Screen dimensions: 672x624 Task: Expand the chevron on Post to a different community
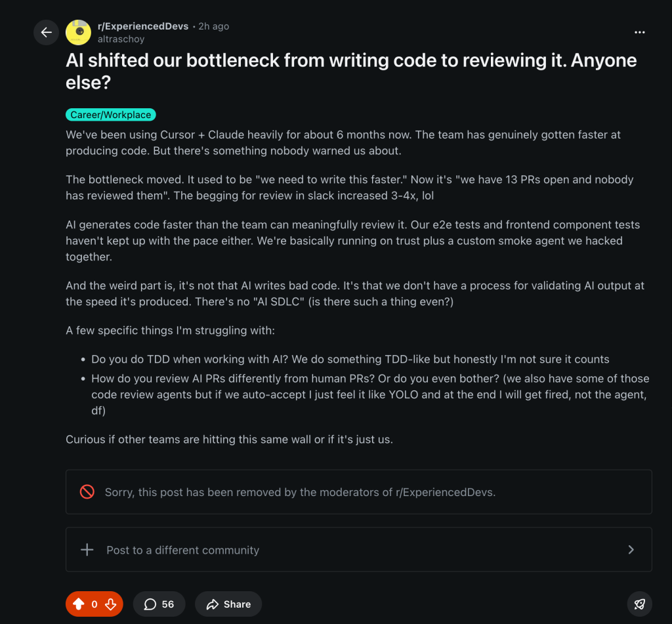click(x=631, y=550)
